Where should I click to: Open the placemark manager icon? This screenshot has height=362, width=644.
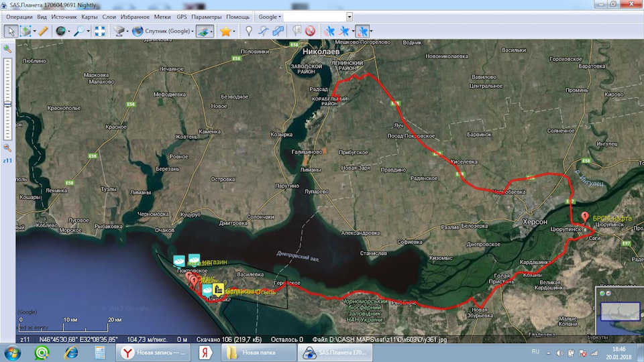point(297,31)
